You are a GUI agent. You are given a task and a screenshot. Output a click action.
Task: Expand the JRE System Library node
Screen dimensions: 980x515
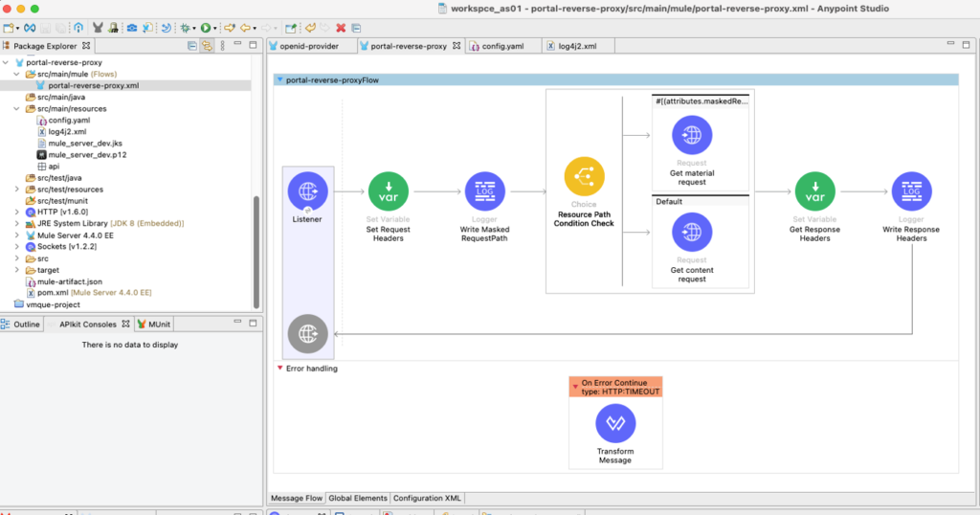coord(17,223)
